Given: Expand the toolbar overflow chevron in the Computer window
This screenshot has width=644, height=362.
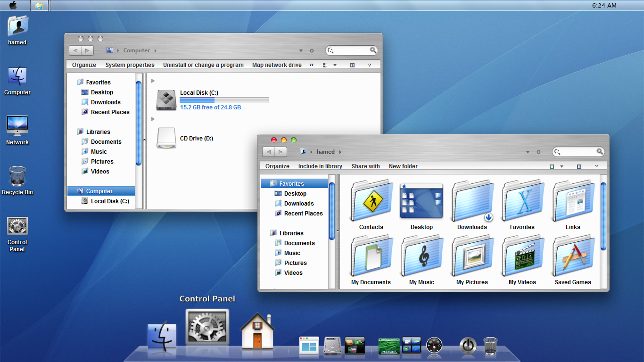Looking at the screenshot, I should pos(311,65).
